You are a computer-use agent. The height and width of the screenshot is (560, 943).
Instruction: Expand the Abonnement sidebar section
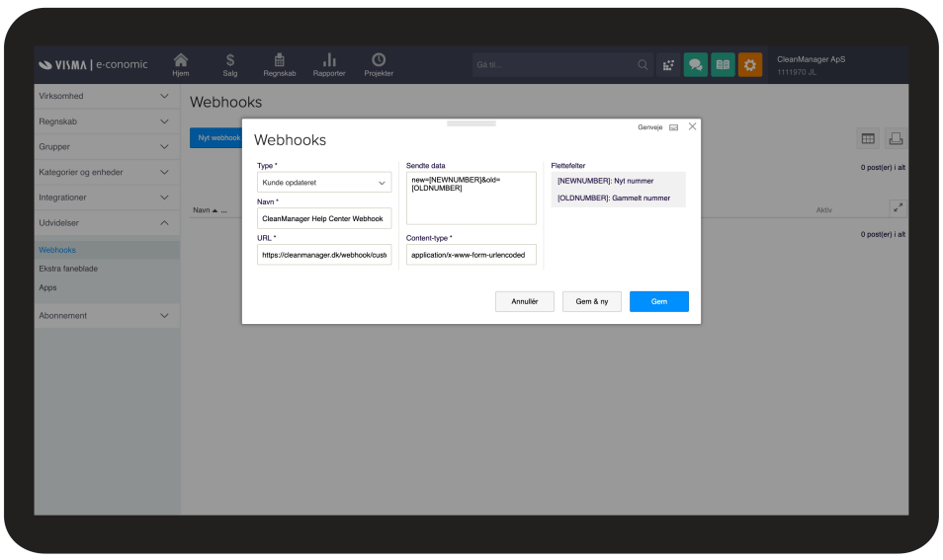point(107,316)
